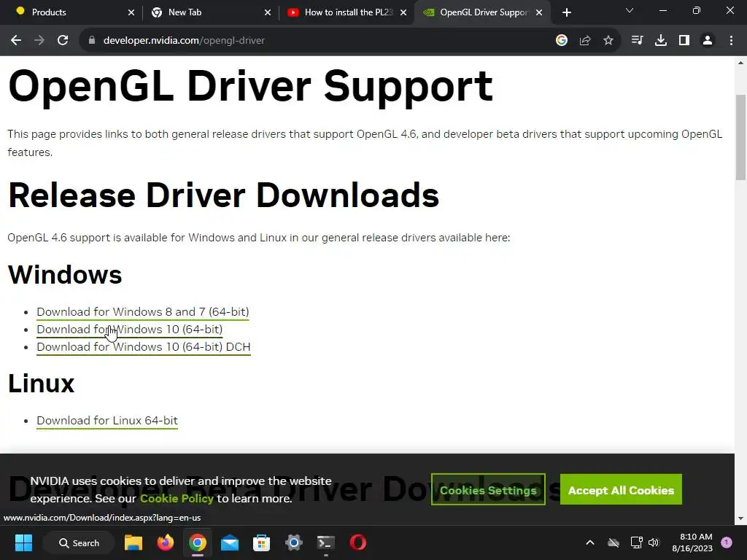Open a new tab with plus button
This screenshot has height=560, width=747.
[x=566, y=12]
